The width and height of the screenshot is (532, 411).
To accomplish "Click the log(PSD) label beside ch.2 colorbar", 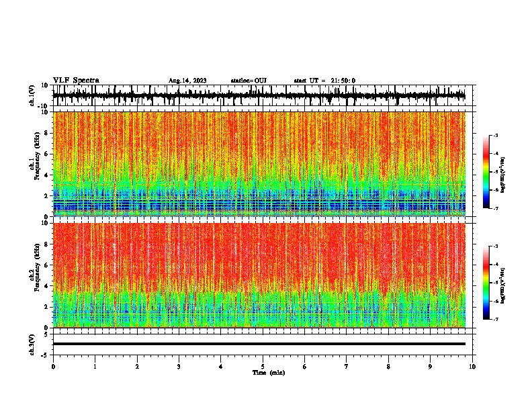I will [x=503, y=285].
